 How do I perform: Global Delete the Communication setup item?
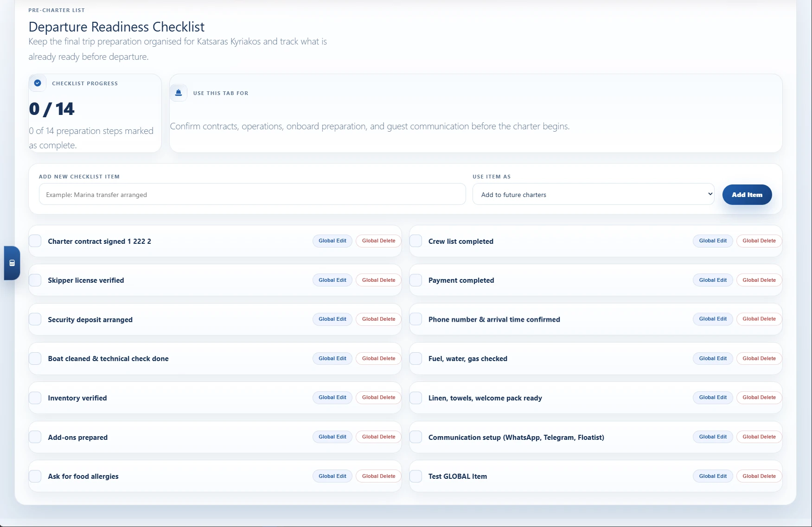click(x=759, y=437)
